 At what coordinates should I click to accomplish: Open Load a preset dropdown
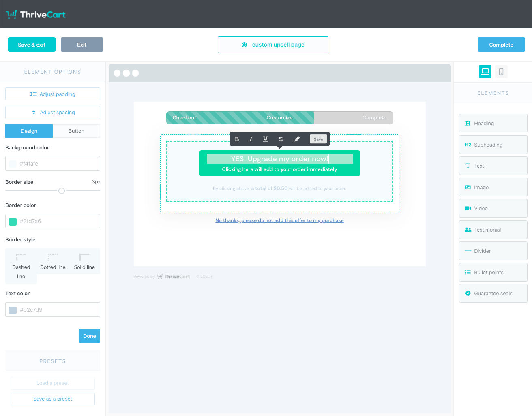click(x=53, y=383)
